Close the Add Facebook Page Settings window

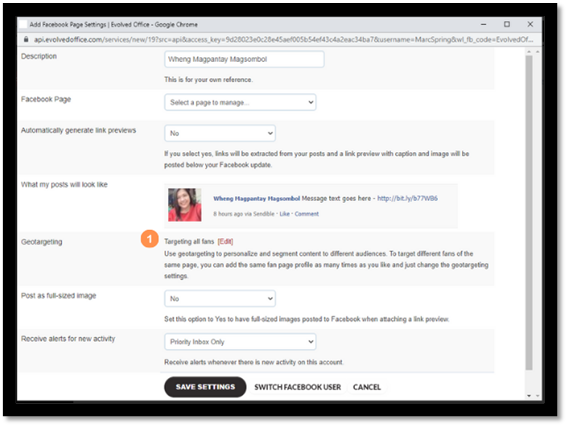tap(530, 24)
